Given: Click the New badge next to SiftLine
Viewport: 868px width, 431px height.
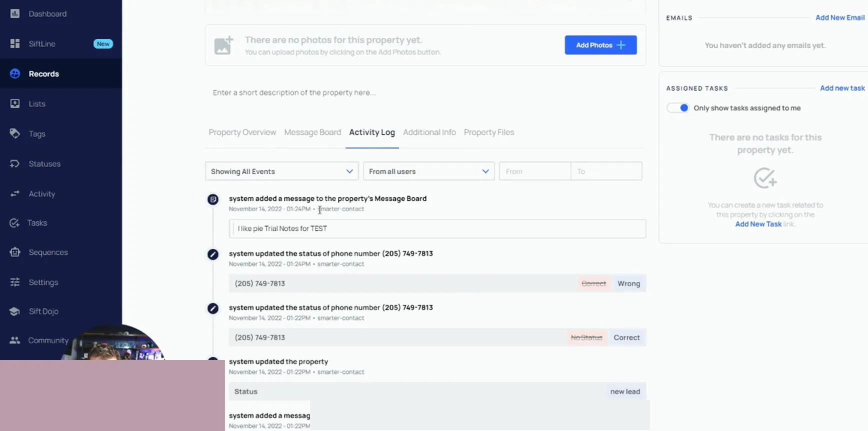Looking at the screenshot, I should point(103,44).
